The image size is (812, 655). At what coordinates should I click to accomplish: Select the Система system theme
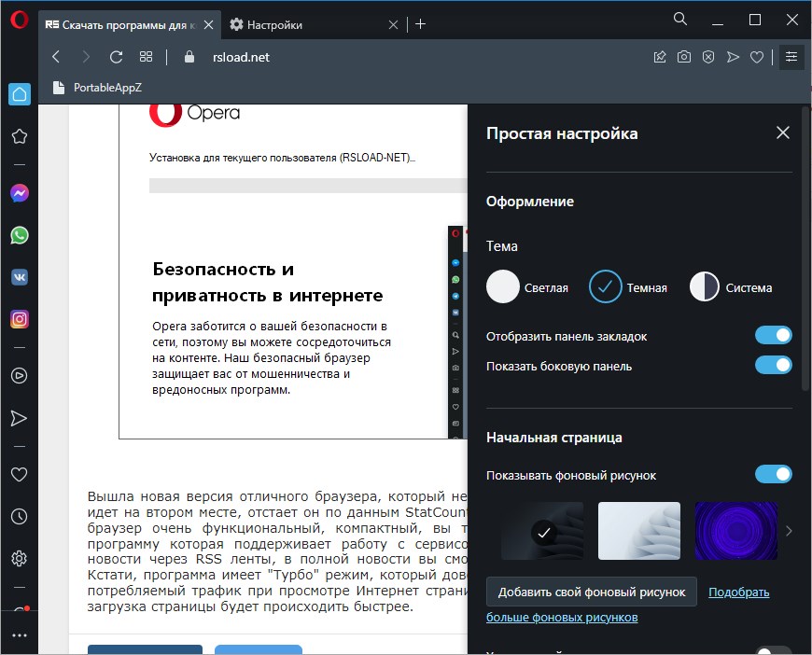[705, 286]
